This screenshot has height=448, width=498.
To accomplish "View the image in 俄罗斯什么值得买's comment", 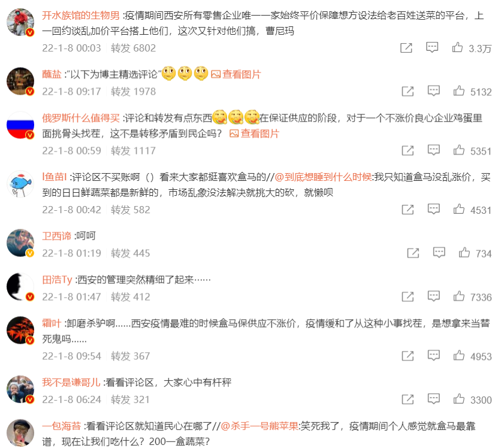I will point(255,134).
